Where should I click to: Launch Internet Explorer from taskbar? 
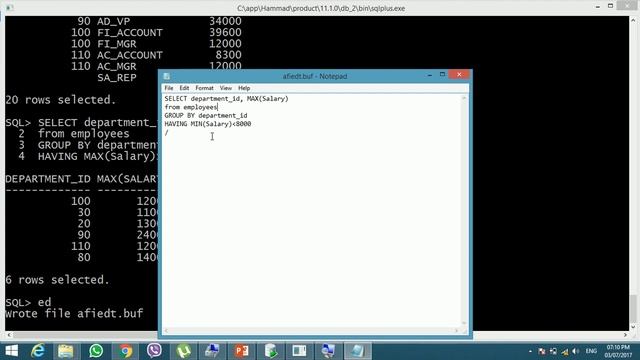[x=38, y=351]
